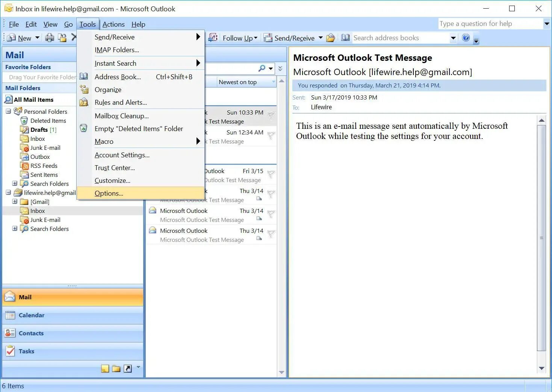Choose Mailbox Cleanup... menu item
Image resolution: width=552 pixels, height=392 pixels.
click(x=141, y=116)
